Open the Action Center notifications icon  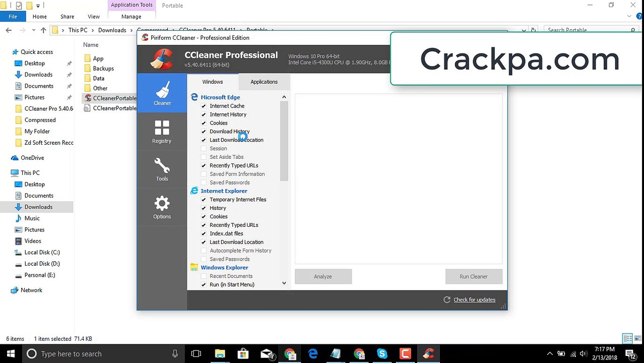[x=630, y=354]
